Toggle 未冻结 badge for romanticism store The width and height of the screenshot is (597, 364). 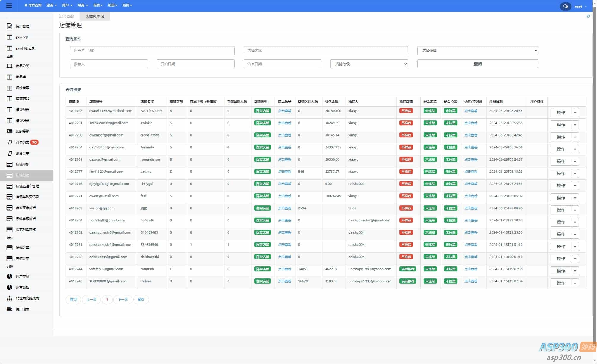(x=429, y=159)
